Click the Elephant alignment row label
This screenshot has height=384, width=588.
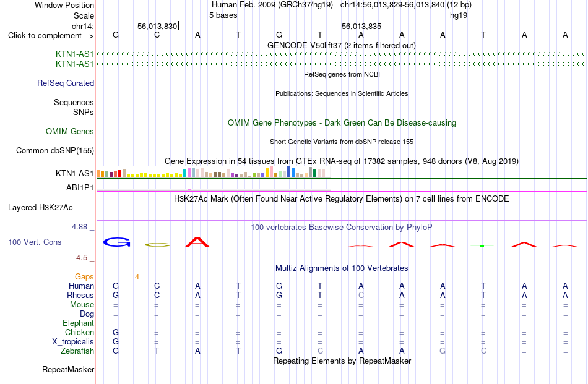click(79, 323)
